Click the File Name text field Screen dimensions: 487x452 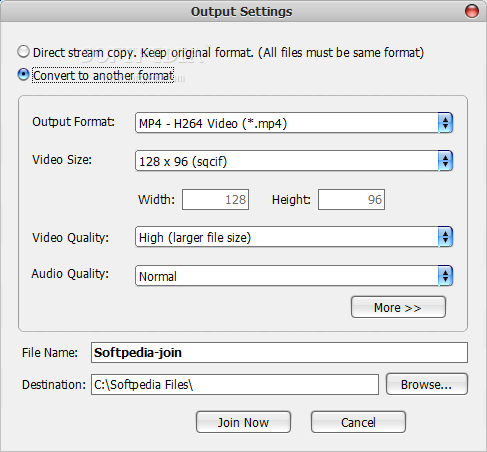tap(279, 353)
